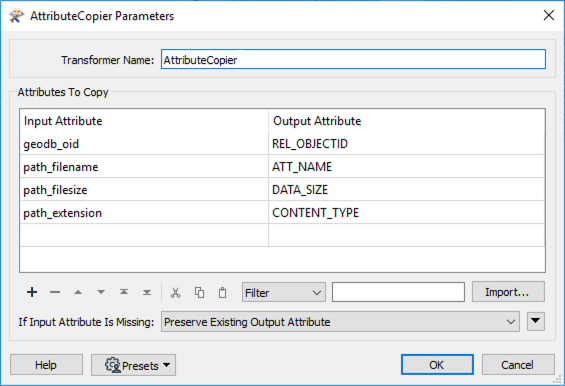Select the REL_OBJECTID output attribute cell

coord(406,144)
